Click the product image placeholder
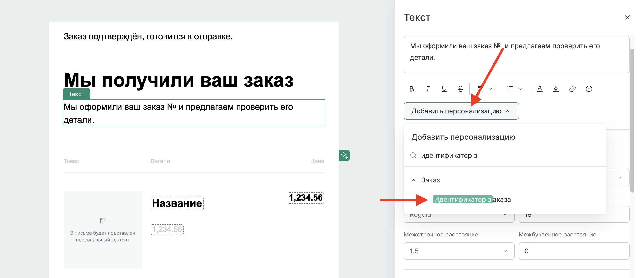Image resolution: width=644 pixels, height=278 pixels. point(103,230)
